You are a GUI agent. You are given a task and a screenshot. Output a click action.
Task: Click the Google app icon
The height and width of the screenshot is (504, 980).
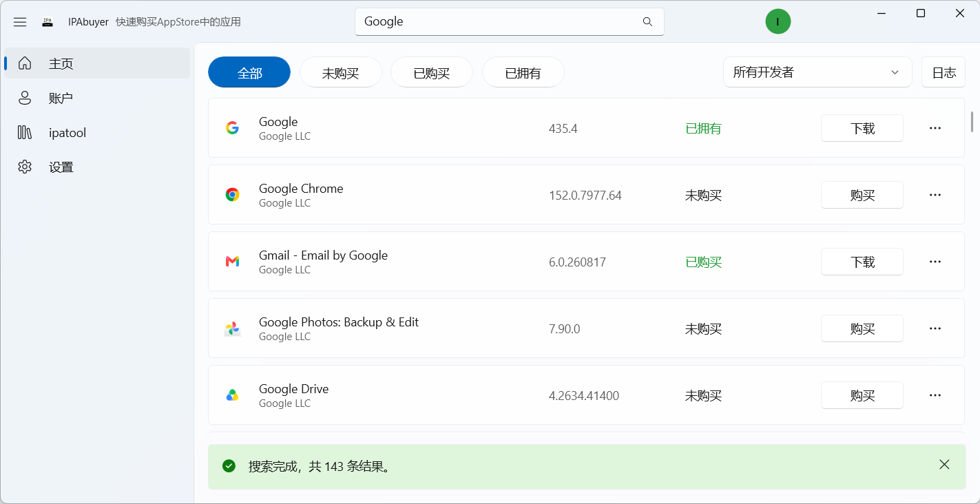(x=233, y=128)
